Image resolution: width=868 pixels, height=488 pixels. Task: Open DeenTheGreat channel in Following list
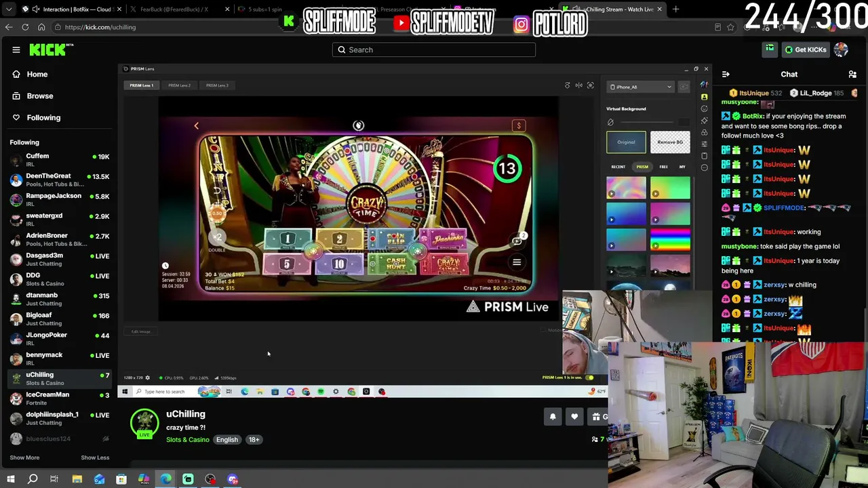click(59, 180)
